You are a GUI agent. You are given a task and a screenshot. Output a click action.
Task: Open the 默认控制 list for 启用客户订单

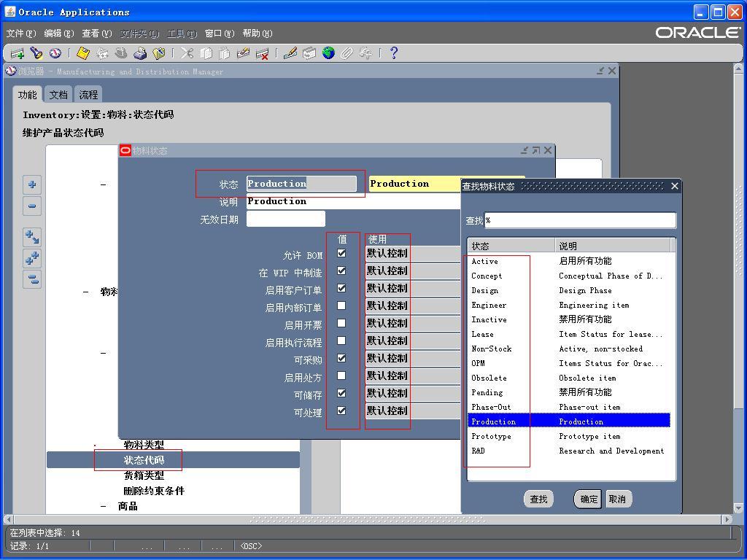413,289
